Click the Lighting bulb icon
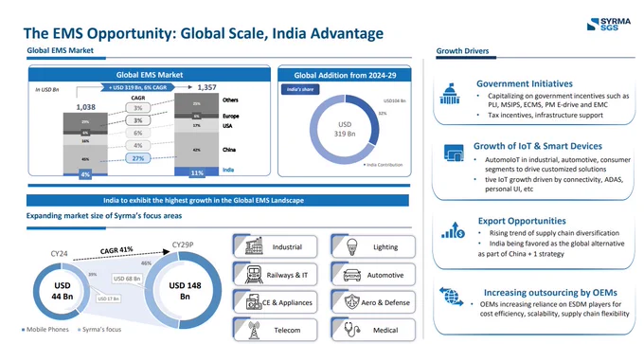This screenshot has height=344, width=644. point(352,246)
